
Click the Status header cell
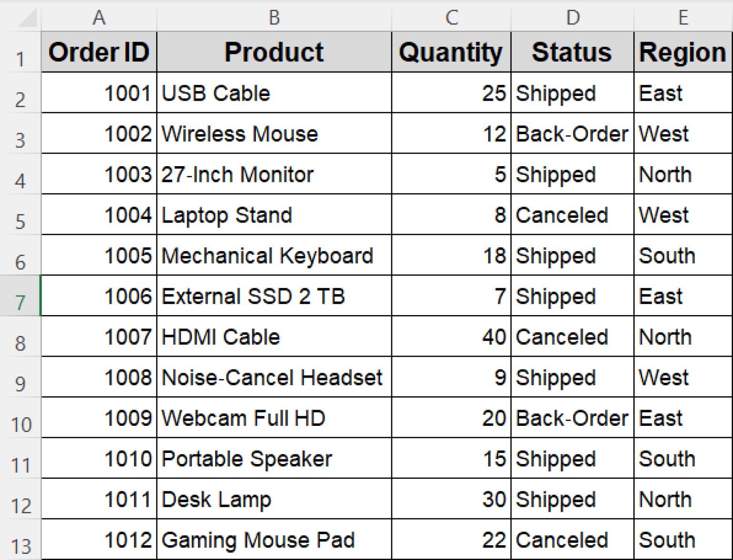(x=572, y=52)
